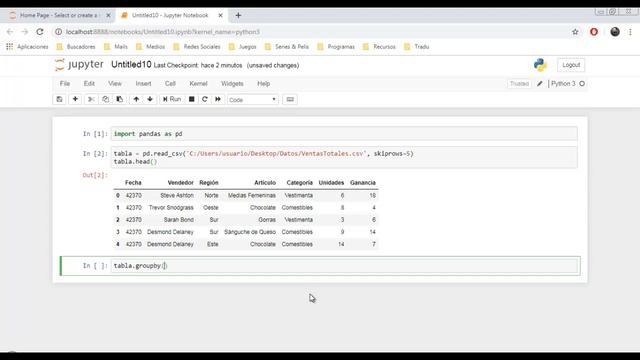Close the Untitled10 Jupyter tab
Image resolution: width=640 pixels, height=360 pixels.
[x=220, y=15]
